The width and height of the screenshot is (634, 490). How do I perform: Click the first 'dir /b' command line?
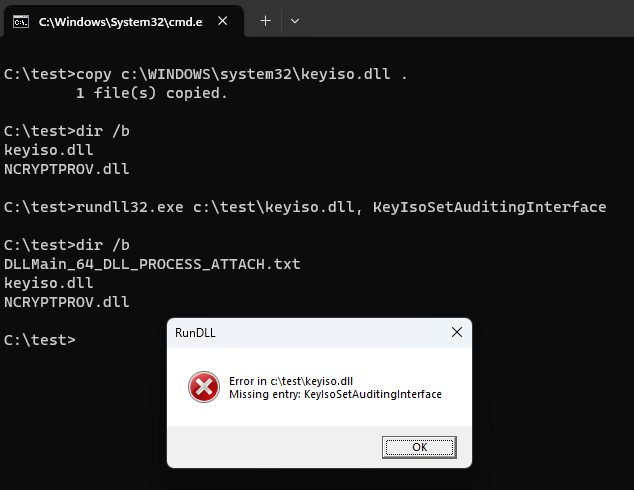tap(67, 131)
